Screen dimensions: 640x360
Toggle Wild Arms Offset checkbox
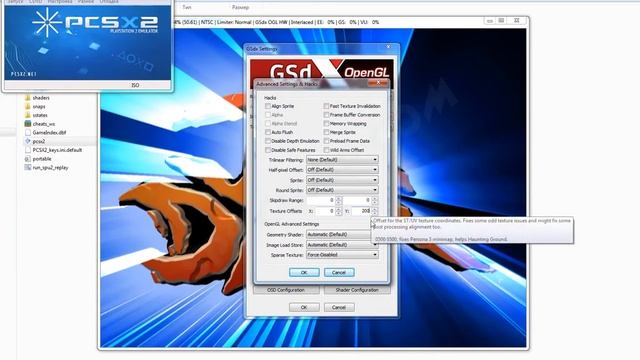pyautogui.click(x=326, y=150)
